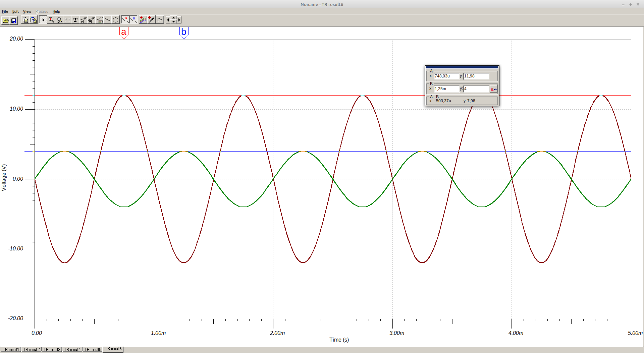Image resolution: width=644 pixels, height=353 pixels.
Task: Click the zoom in magnifier tool
Action: [51, 20]
